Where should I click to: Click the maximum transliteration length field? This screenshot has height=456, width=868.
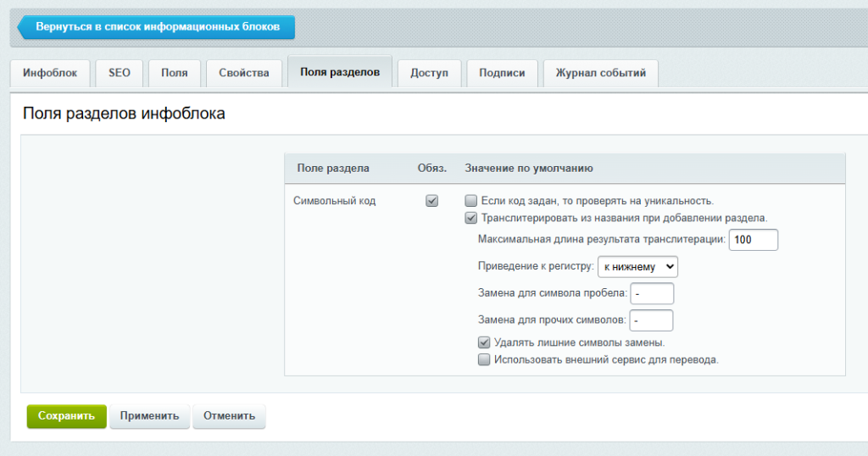click(x=753, y=240)
